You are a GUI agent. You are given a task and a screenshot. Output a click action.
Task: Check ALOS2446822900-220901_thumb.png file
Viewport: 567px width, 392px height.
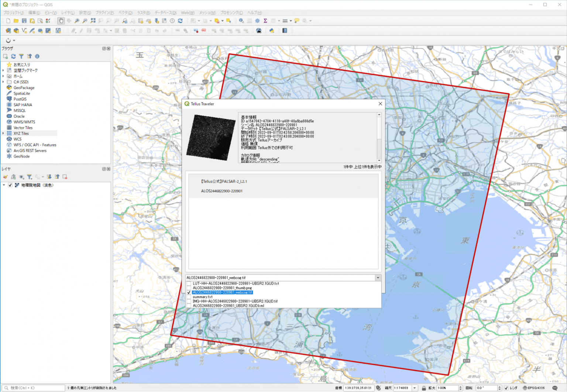[x=189, y=288]
